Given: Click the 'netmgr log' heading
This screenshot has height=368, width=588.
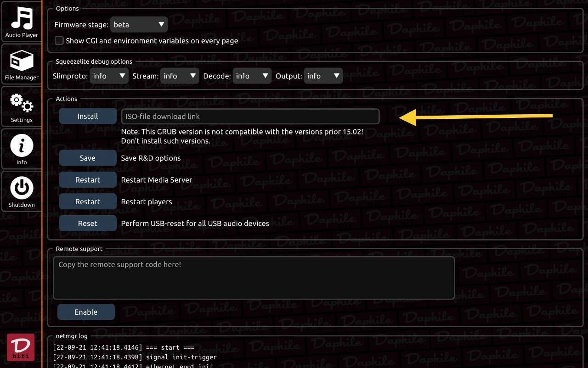Looking at the screenshot, I should click(72, 336).
